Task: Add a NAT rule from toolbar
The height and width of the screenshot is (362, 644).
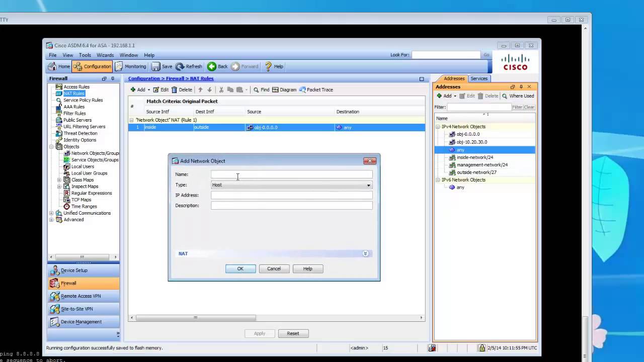Action: [138, 89]
